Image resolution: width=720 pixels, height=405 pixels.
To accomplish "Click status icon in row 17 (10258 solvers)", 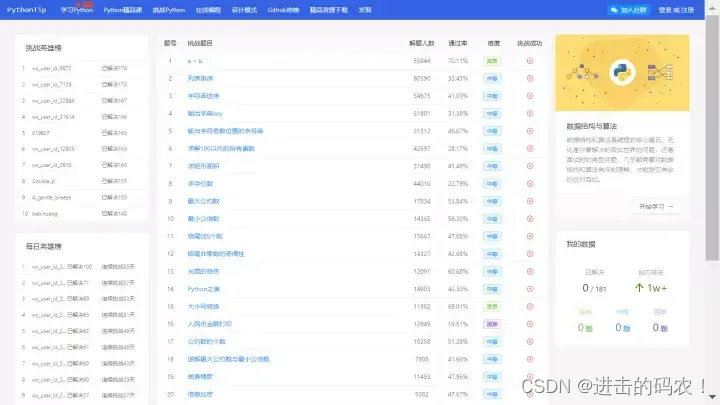I will [x=530, y=342].
